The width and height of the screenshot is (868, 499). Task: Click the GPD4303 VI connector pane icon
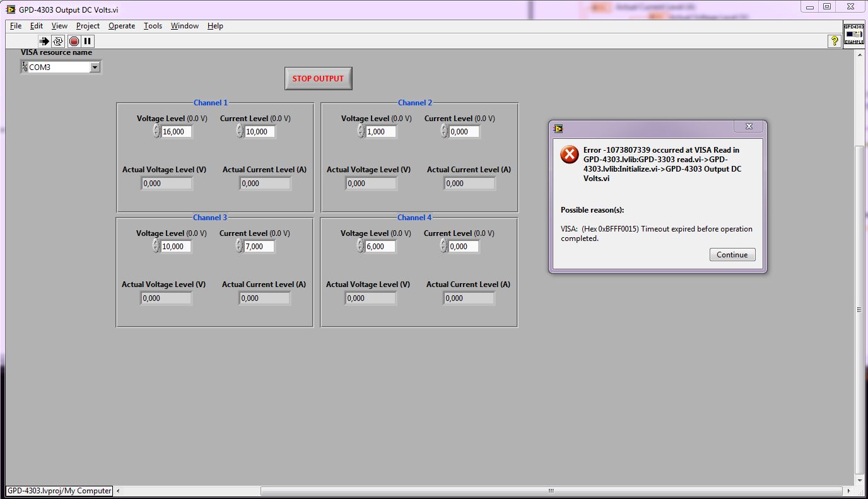pos(854,34)
